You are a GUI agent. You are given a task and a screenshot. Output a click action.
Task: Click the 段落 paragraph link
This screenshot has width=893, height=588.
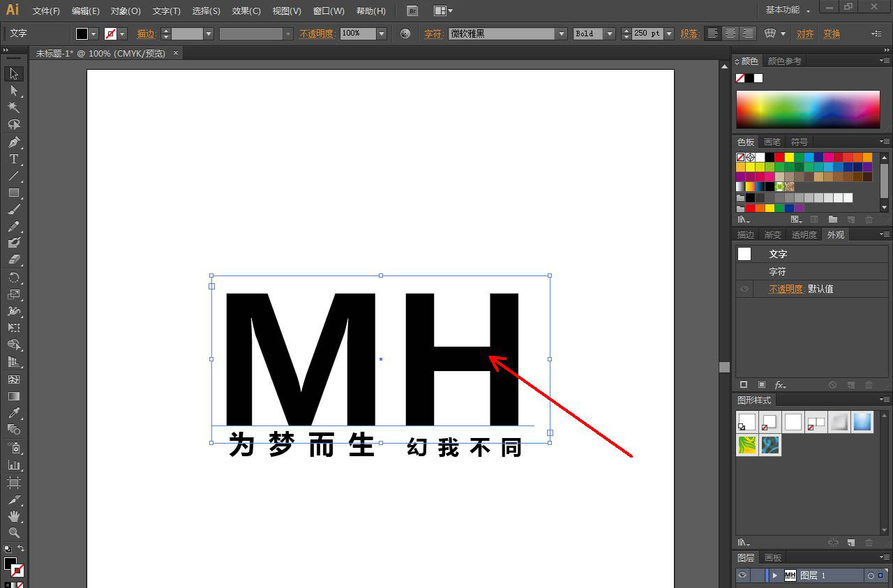pos(689,33)
